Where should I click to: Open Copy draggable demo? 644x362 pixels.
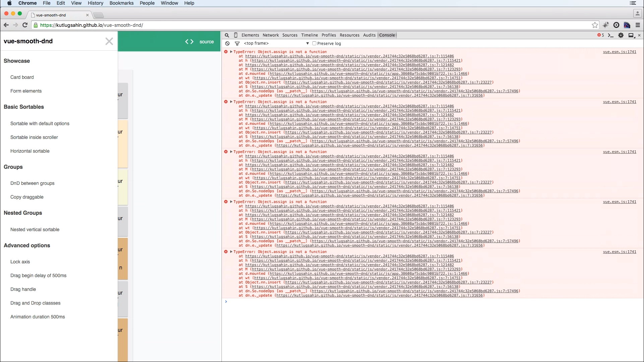[27, 197]
